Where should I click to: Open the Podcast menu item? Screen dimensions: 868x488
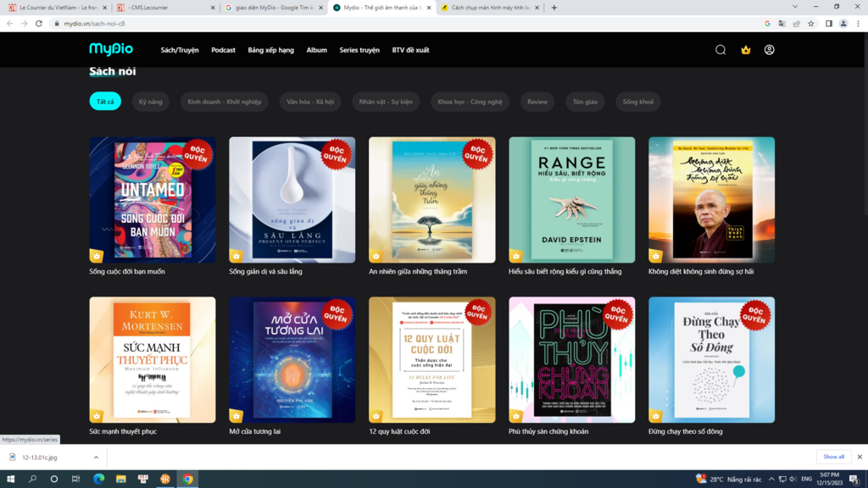(x=223, y=50)
